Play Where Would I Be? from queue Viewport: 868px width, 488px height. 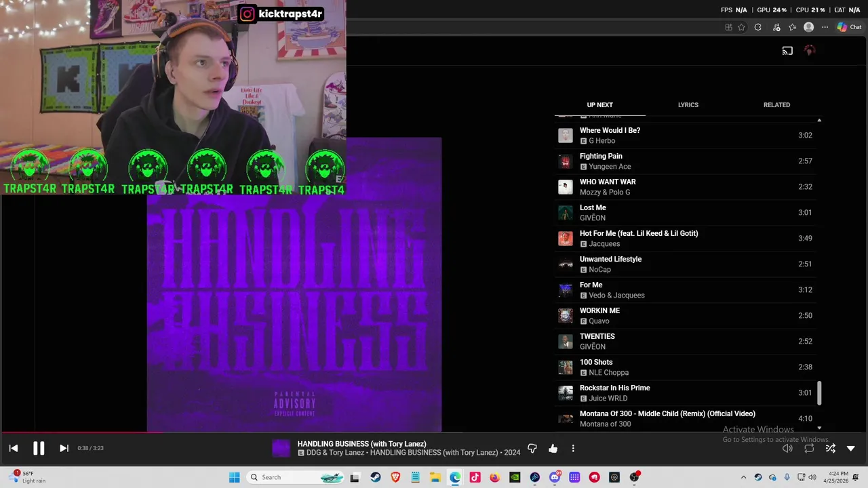tap(686, 136)
